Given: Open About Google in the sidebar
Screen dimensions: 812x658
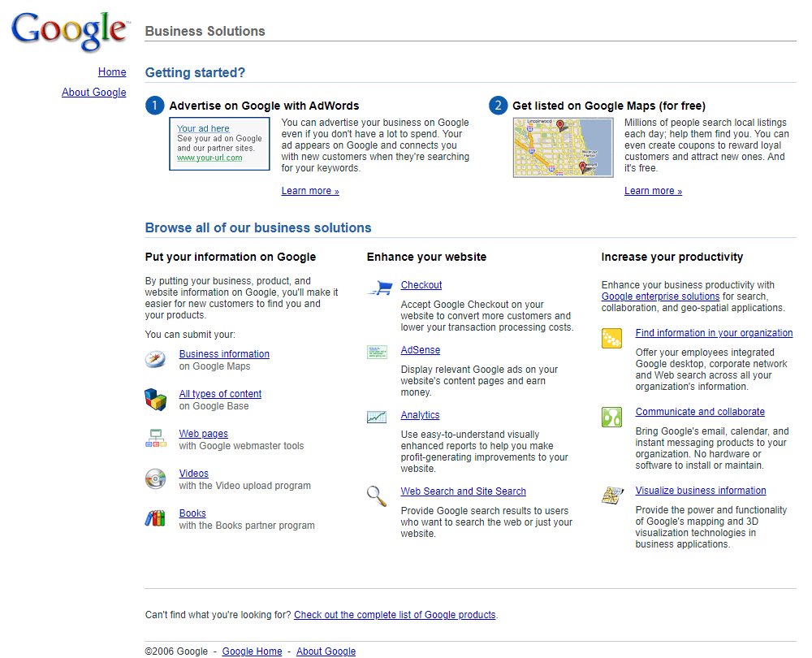Looking at the screenshot, I should 93,93.
